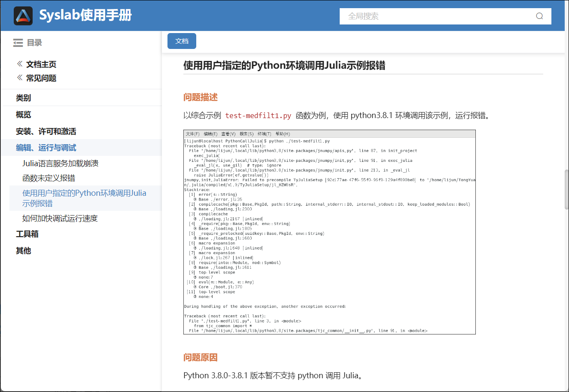Viewport: 569px width, 392px height.
Task: Click the terminal error screenshot image
Action: pos(329,232)
